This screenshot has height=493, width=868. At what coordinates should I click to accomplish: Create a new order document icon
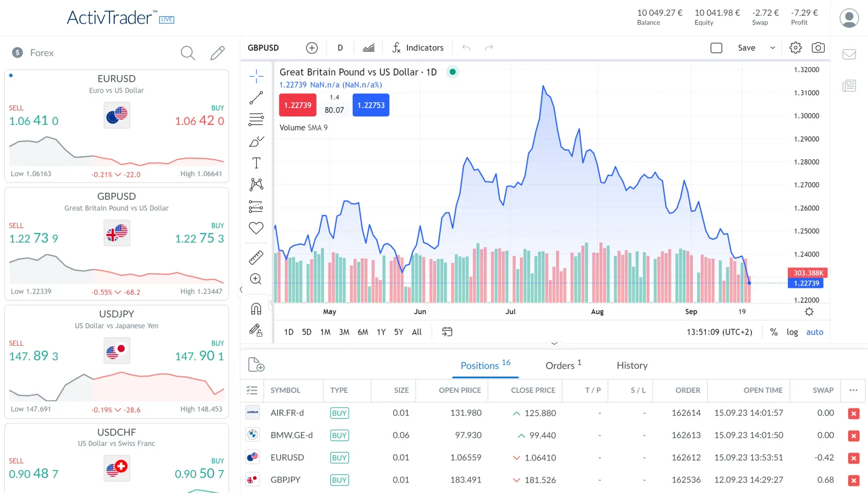pyautogui.click(x=256, y=365)
